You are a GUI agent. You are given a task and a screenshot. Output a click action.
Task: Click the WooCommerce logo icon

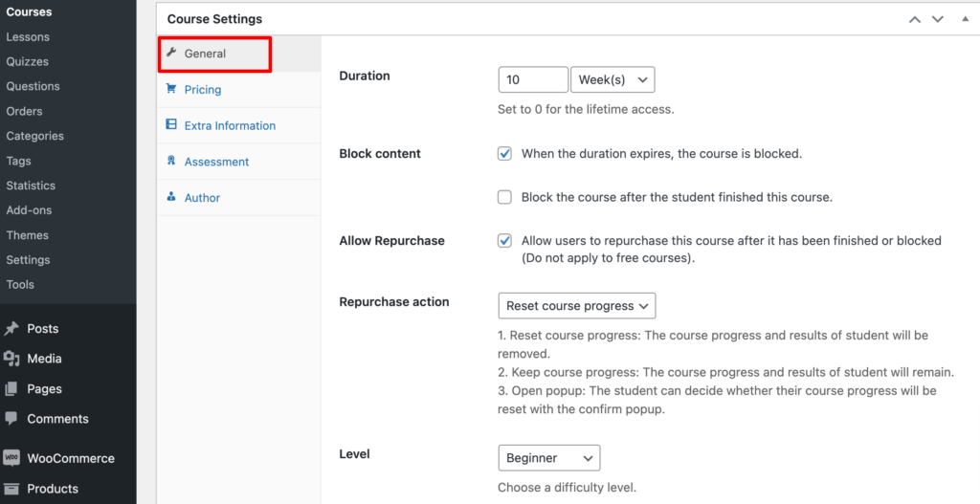pyautogui.click(x=11, y=458)
